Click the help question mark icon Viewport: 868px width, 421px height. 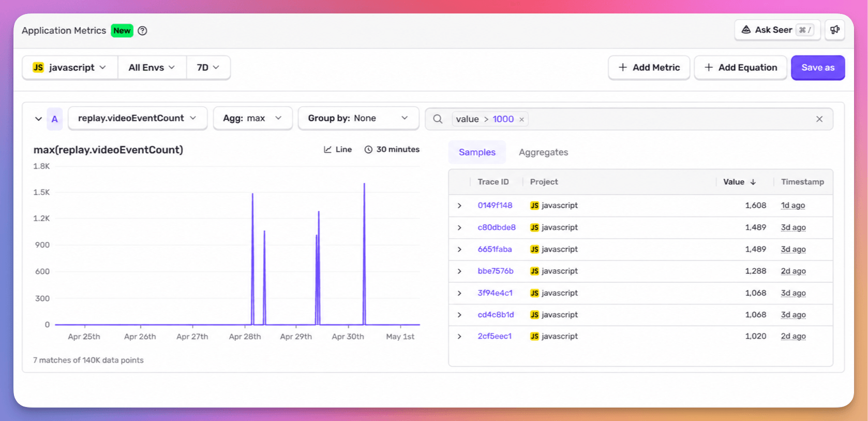pyautogui.click(x=142, y=31)
